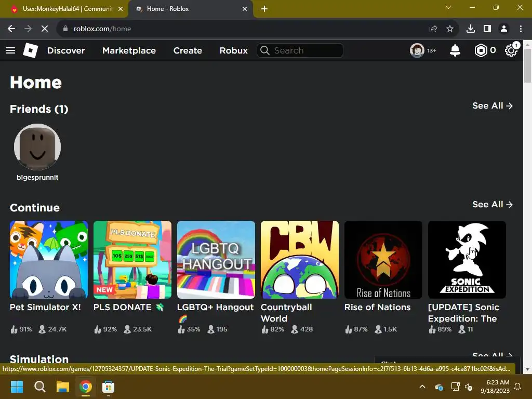Open Windows taskbar search
This screenshot has width=532, height=399.
coord(39,387)
